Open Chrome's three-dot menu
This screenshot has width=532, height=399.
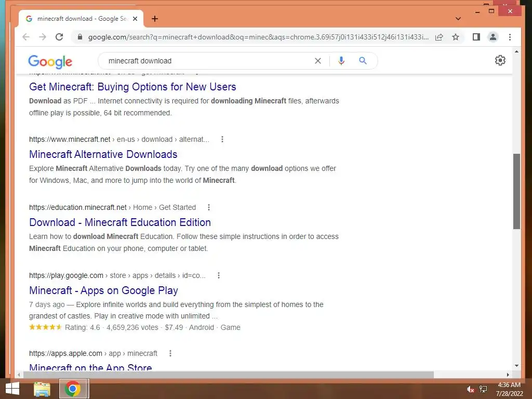[x=510, y=37]
